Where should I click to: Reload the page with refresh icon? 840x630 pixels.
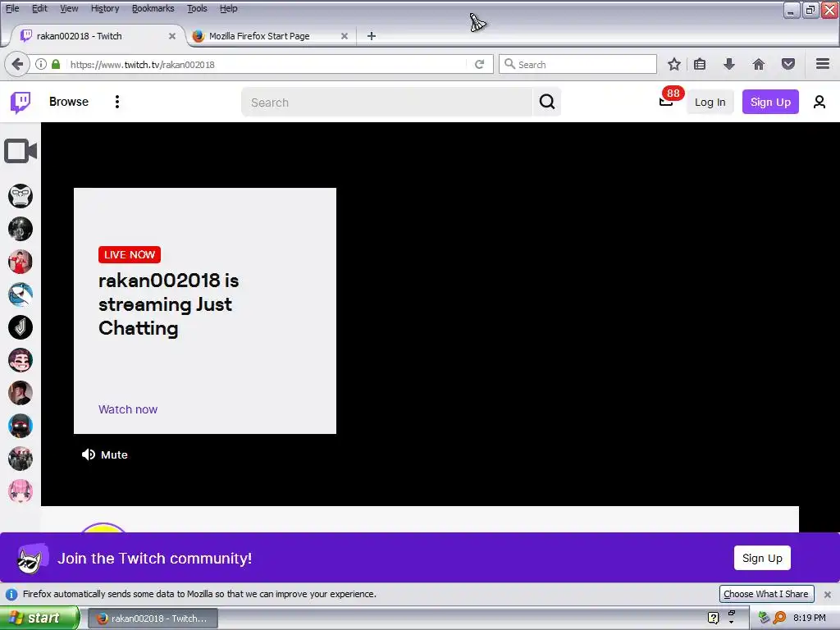click(479, 64)
